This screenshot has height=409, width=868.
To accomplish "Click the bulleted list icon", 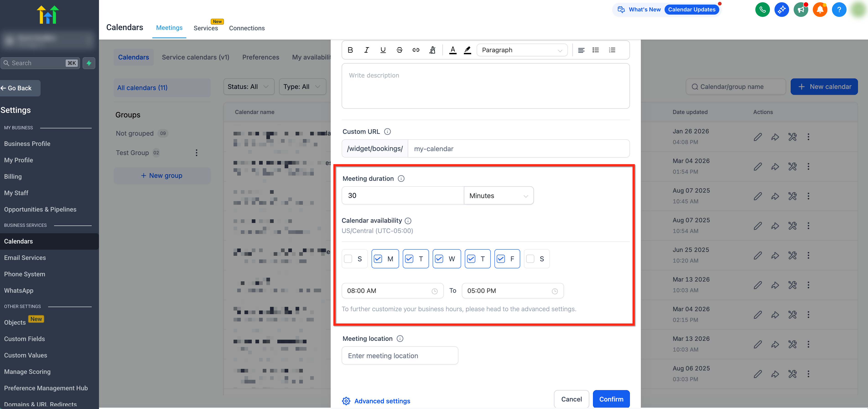I will (596, 50).
